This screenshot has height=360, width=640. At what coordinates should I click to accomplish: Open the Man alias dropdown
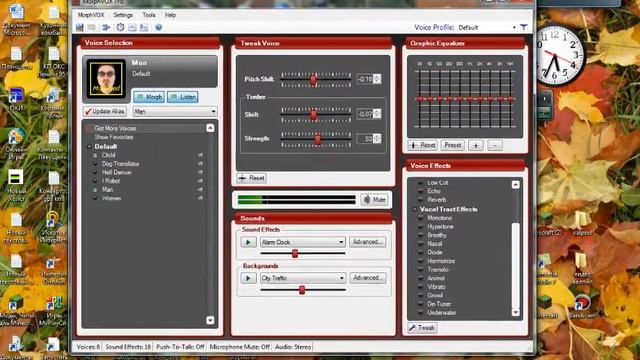[213, 111]
